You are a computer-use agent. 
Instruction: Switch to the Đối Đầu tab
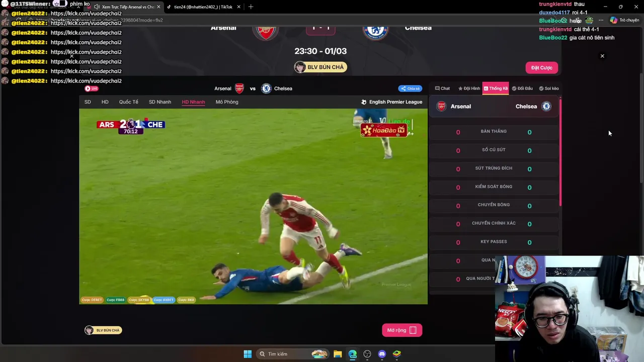[x=522, y=88]
